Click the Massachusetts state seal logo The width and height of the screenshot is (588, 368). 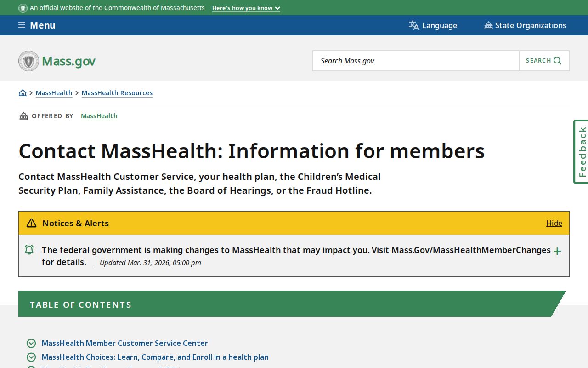click(x=28, y=61)
